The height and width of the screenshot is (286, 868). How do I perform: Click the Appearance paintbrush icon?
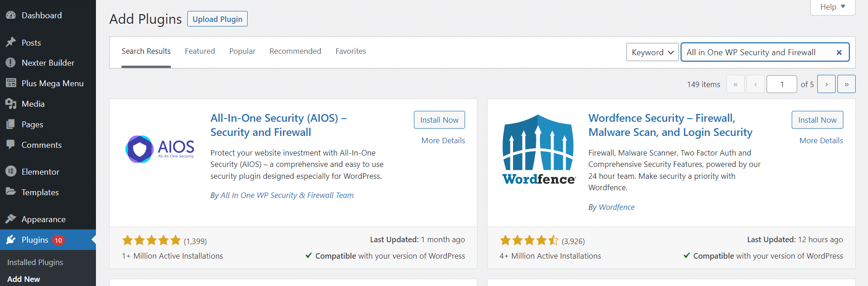click(11, 219)
